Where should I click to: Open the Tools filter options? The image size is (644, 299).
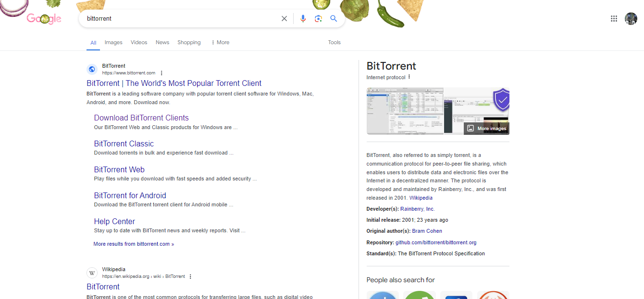click(334, 42)
